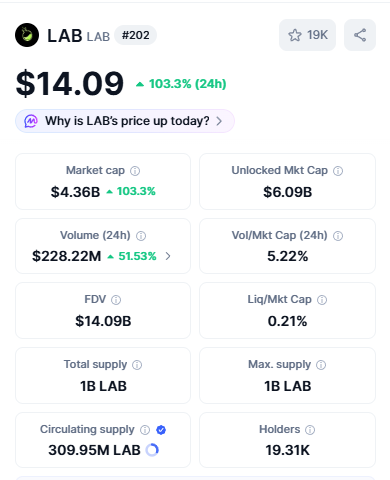Click the FDV info icon
The width and height of the screenshot is (390, 480).
(116, 300)
